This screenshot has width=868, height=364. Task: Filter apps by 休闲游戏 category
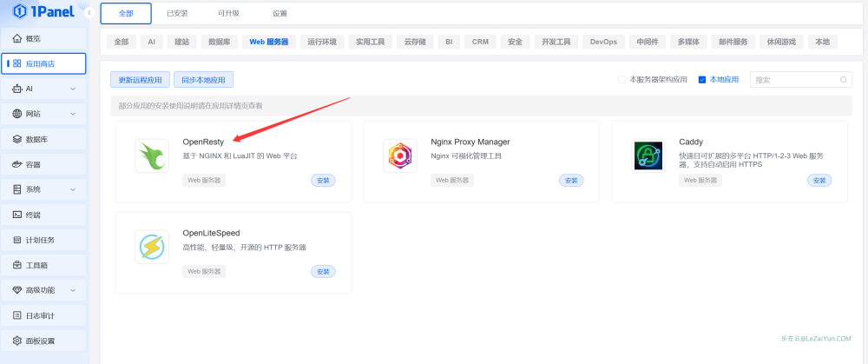782,42
